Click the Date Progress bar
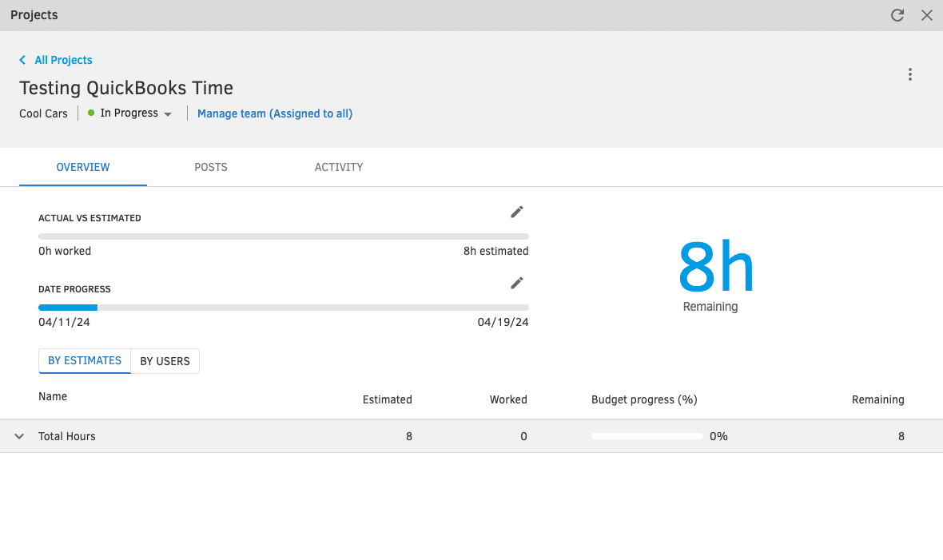The height and width of the screenshot is (560, 943). [x=283, y=308]
